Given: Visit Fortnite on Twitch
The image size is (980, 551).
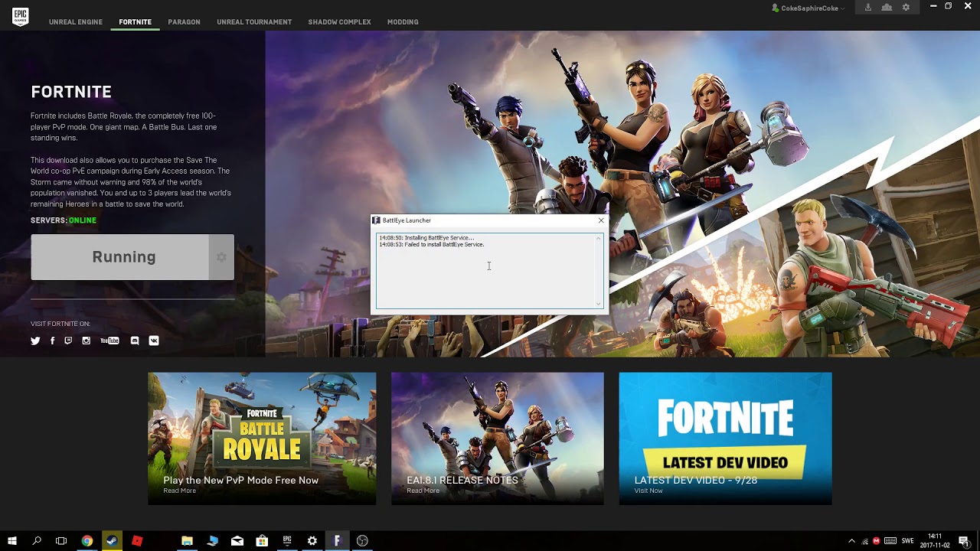Looking at the screenshot, I should [x=69, y=341].
